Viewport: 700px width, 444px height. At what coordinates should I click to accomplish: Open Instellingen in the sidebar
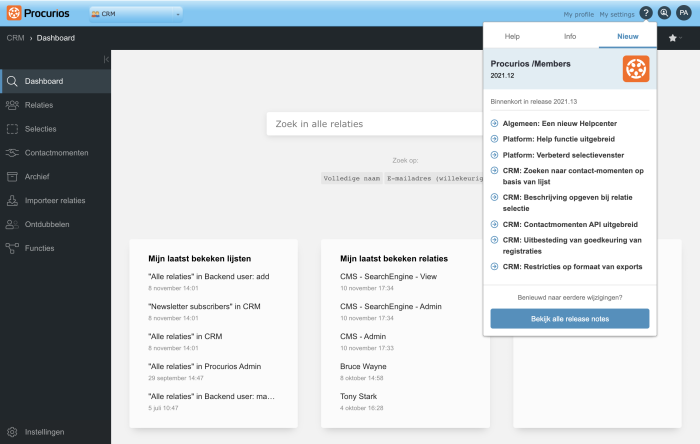pyautogui.click(x=55, y=432)
